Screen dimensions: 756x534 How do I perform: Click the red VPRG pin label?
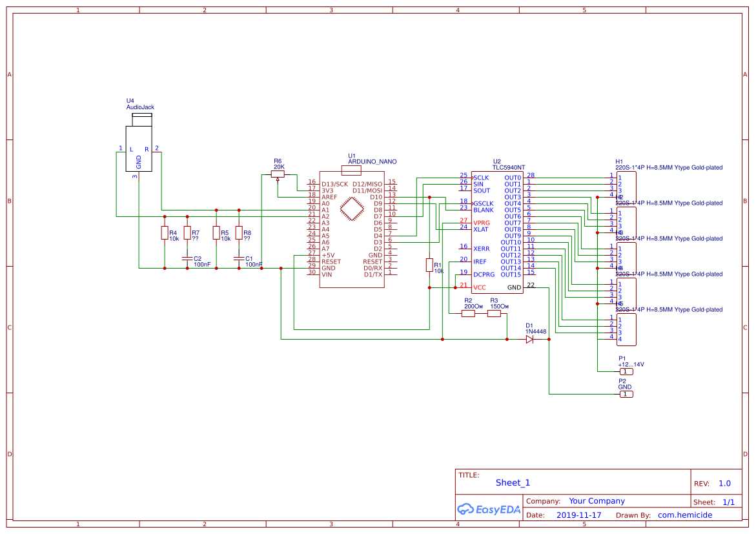point(481,223)
